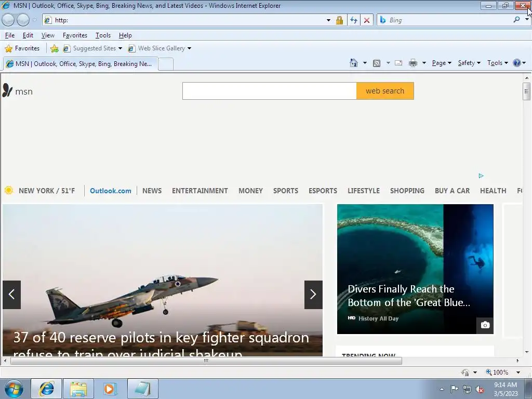Show next slide in news carousel

(313, 295)
